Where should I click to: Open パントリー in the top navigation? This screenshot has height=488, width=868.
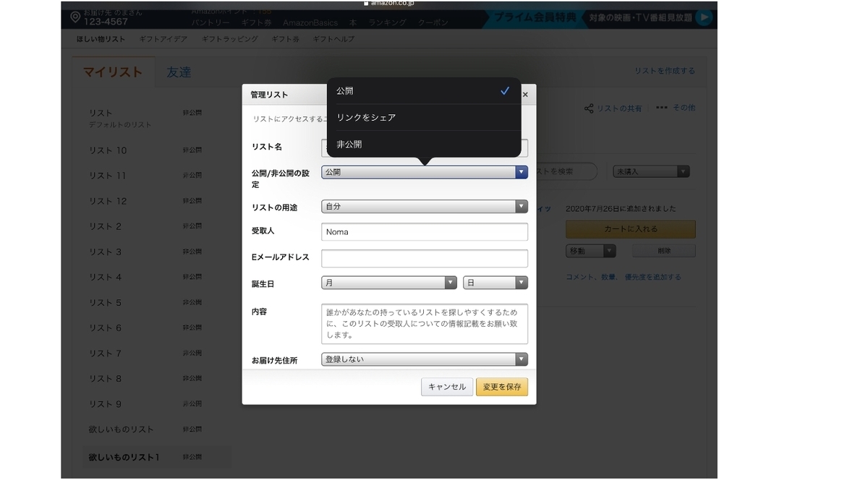click(x=211, y=22)
